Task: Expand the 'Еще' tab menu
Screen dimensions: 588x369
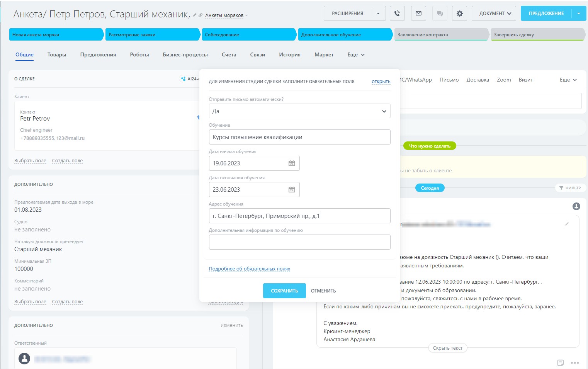Action: 356,55
